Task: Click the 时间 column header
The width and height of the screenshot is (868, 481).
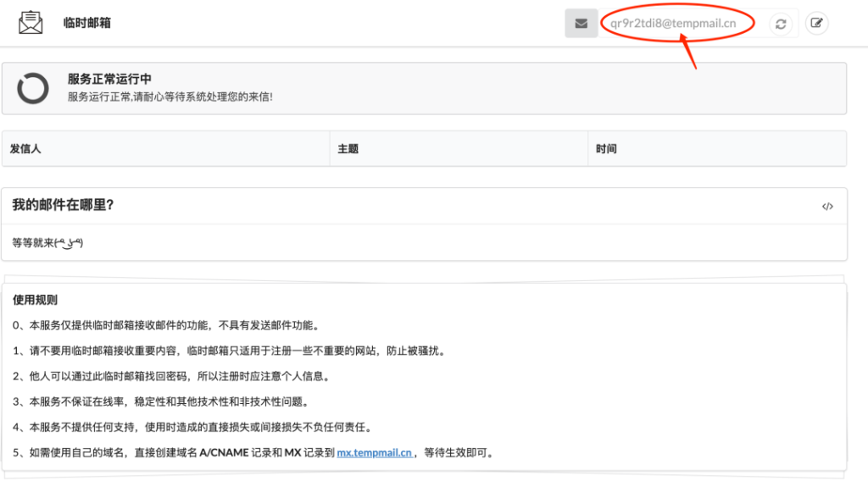Action: (606, 149)
